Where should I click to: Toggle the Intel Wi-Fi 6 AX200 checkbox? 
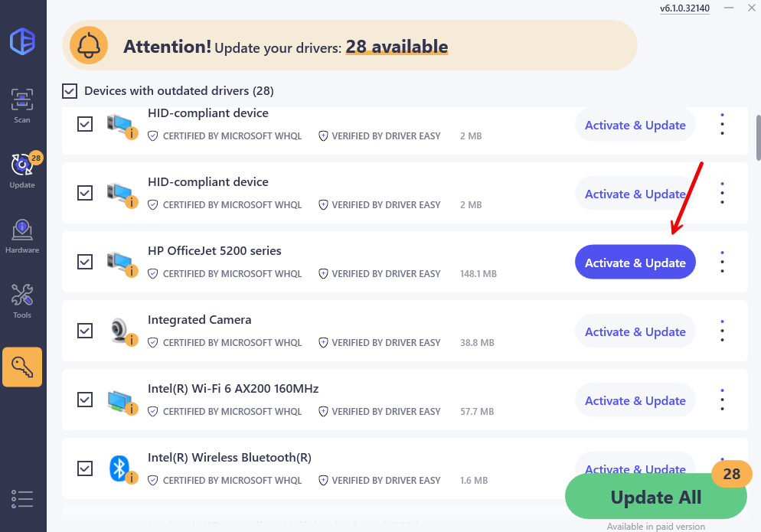[85, 400]
